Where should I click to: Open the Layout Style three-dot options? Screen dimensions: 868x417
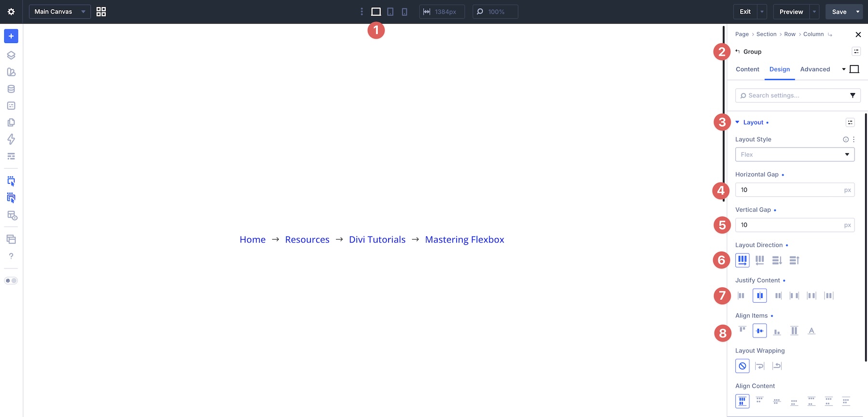(x=854, y=139)
